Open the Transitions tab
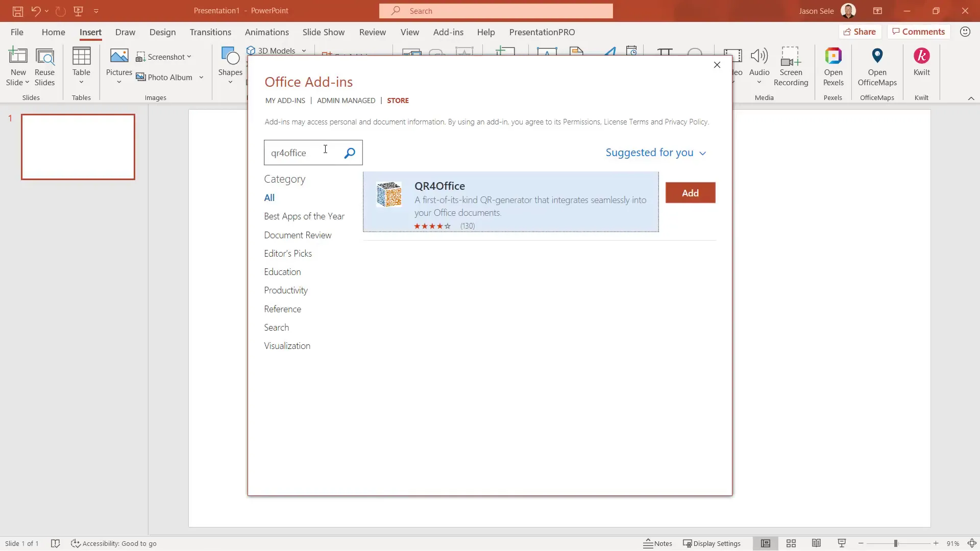Screen dimensions: 980x551 click(x=210, y=32)
